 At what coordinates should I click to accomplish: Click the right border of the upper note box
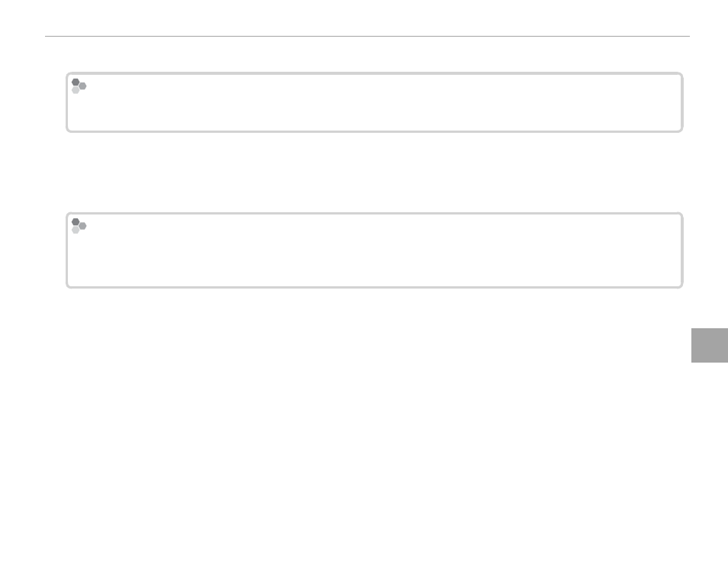coord(681,102)
